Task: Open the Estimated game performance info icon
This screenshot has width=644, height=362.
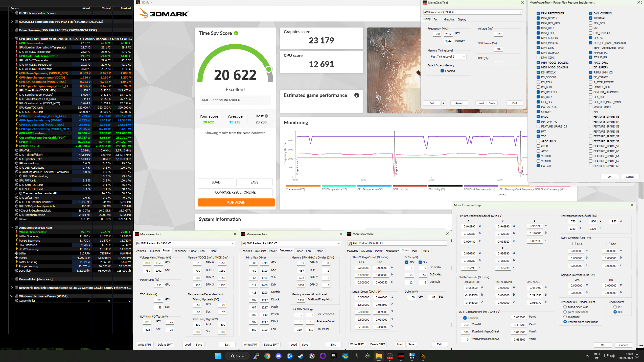Action: (x=356, y=95)
